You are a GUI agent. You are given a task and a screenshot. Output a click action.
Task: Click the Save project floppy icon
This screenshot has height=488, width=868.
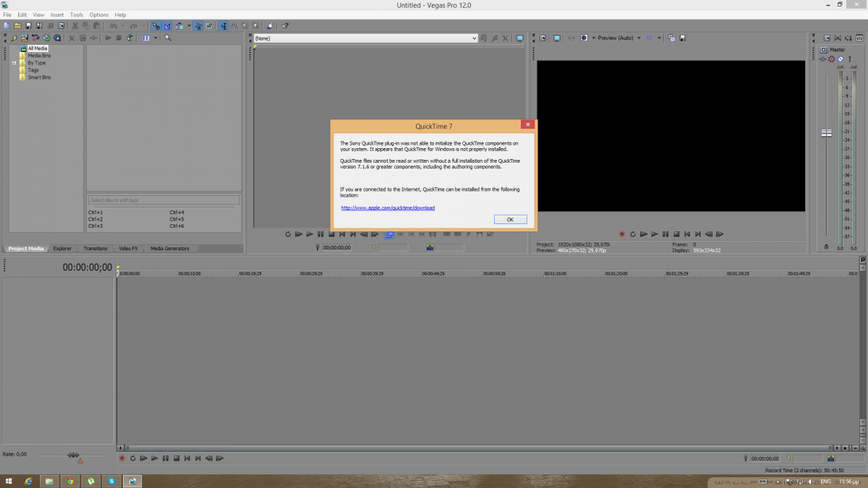pos(29,25)
